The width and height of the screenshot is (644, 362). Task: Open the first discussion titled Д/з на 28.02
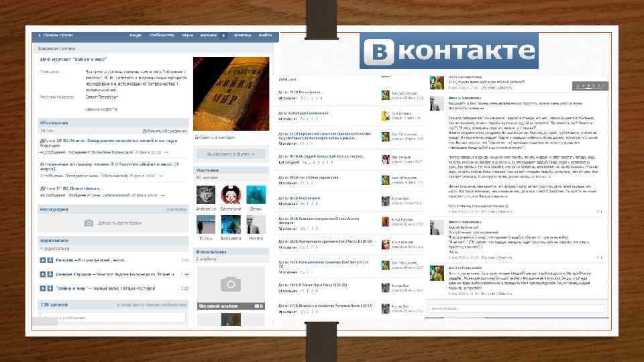click(109, 143)
